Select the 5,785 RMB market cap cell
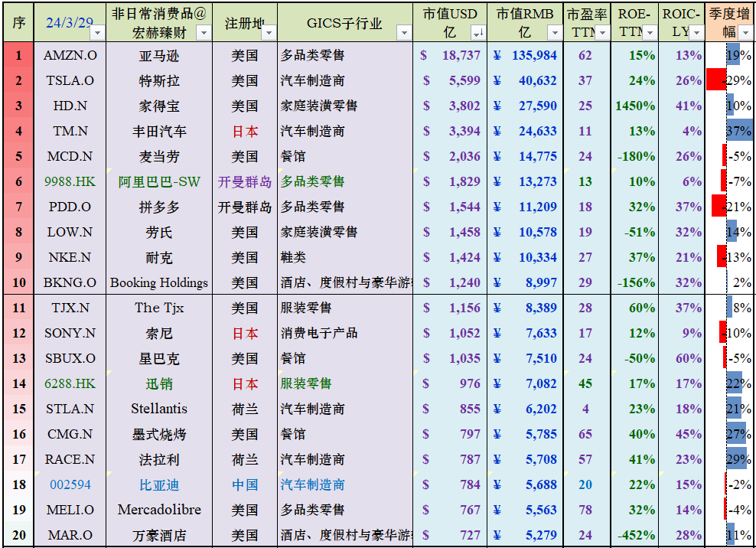The width and height of the screenshot is (756, 548). coord(525,434)
